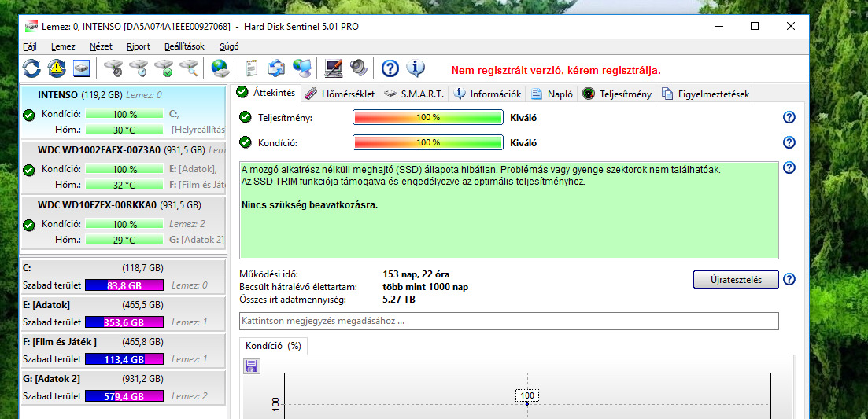Image resolution: width=868 pixels, height=419 pixels.
Task: Click the speaker sound toolbar icon
Action: click(x=358, y=68)
